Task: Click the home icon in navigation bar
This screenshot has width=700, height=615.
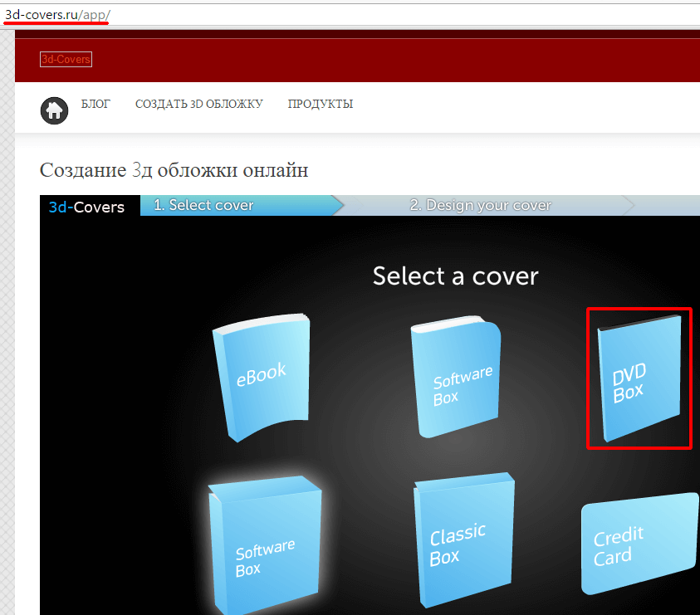Action: 54,110
